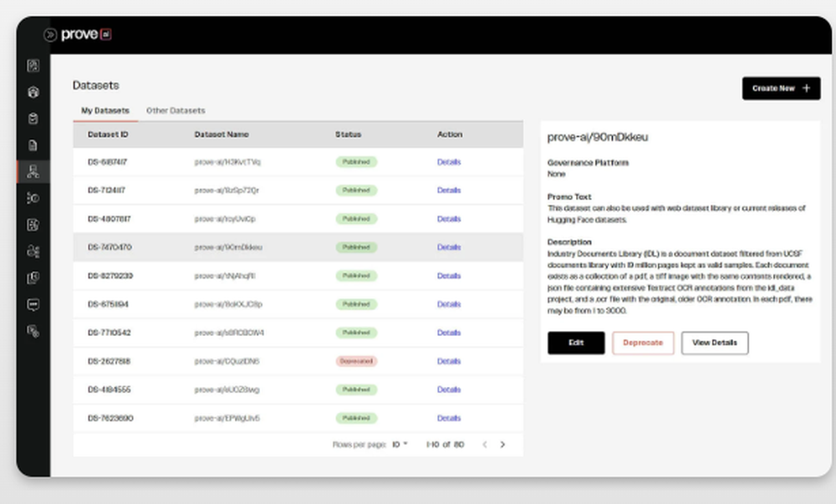Click the certificate icon at sidebar bottom
Image resolution: width=836 pixels, height=504 pixels.
pos(33,331)
